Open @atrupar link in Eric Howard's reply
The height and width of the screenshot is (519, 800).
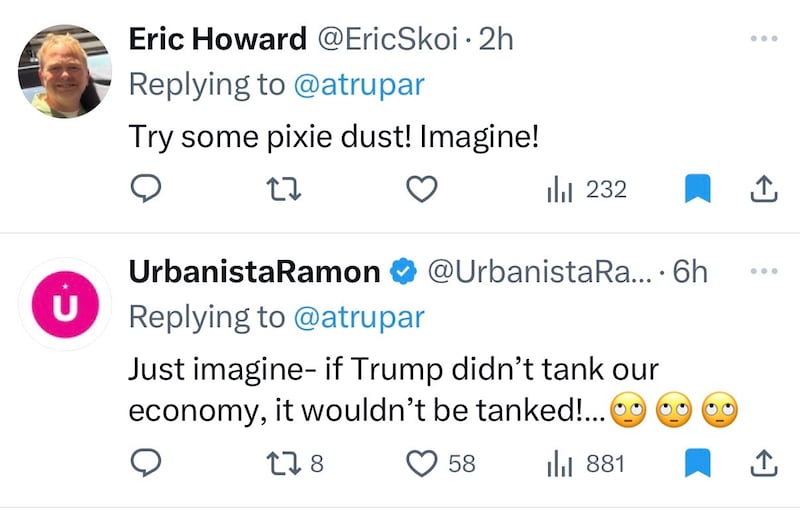358,85
